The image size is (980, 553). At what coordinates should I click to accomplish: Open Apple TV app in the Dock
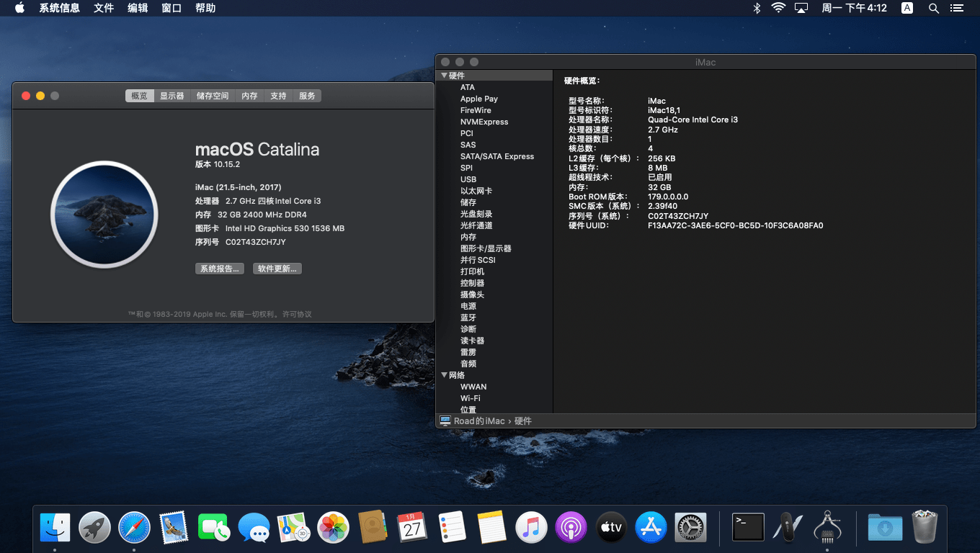pyautogui.click(x=611, y=528)
